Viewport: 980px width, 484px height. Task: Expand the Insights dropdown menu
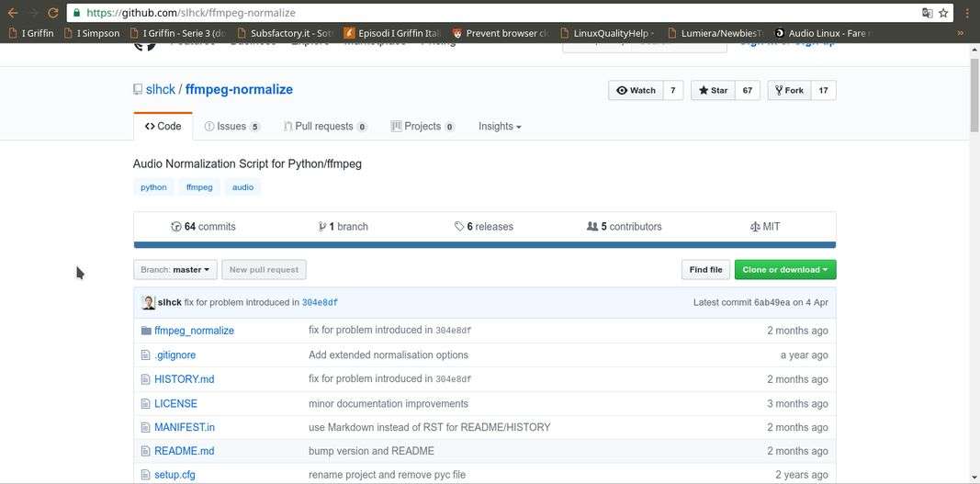click(500, 127)
